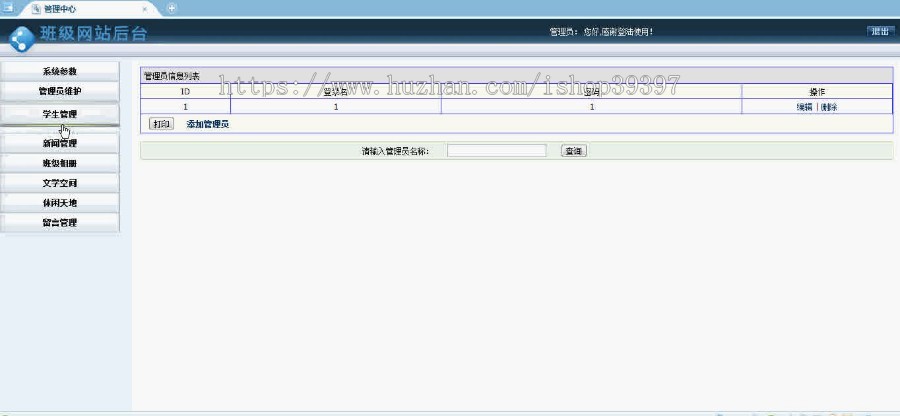Viewport: 900px width, 416px height.
Task: Open 文字空间 sidebar item
Action: [x=60, y=183]
